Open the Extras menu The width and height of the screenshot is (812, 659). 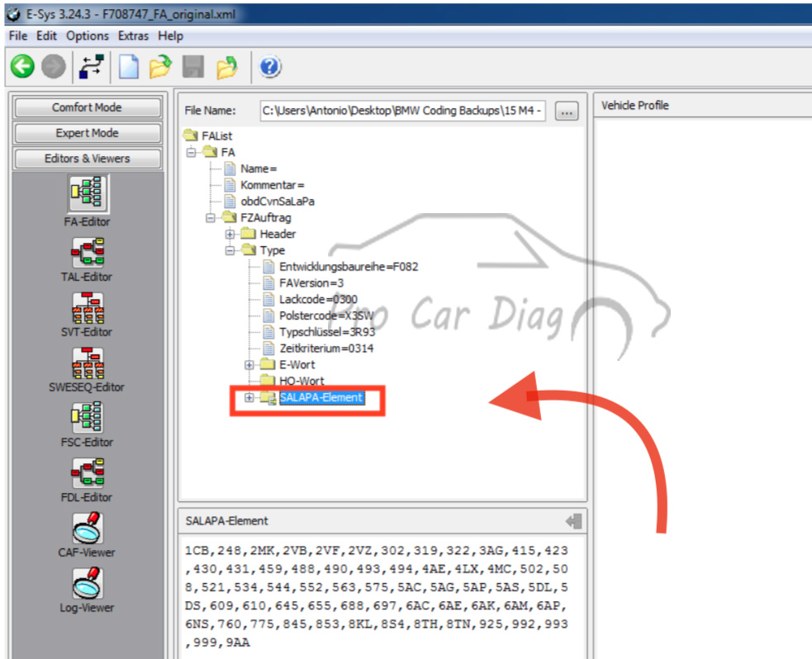pyautogui.click(x=133, y=36)
